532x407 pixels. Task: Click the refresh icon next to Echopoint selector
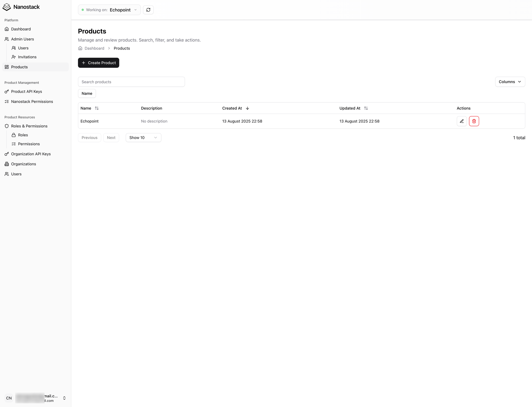point(148,10)
